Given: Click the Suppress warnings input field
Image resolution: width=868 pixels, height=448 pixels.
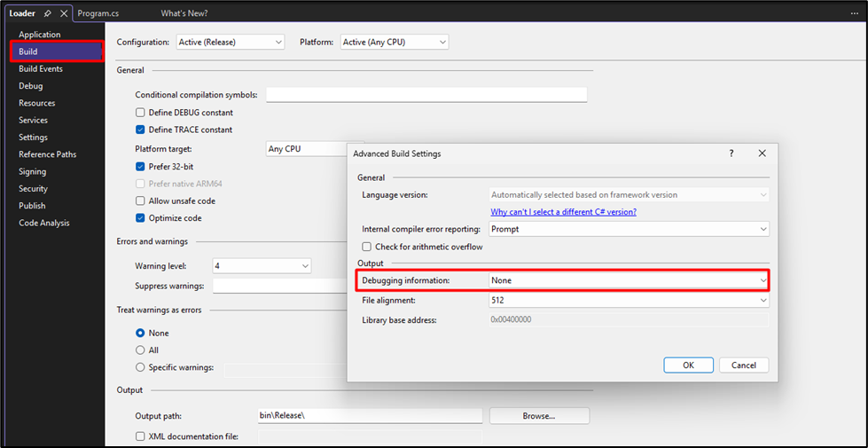Looking at the screenshot, I should tap(279, 286).
